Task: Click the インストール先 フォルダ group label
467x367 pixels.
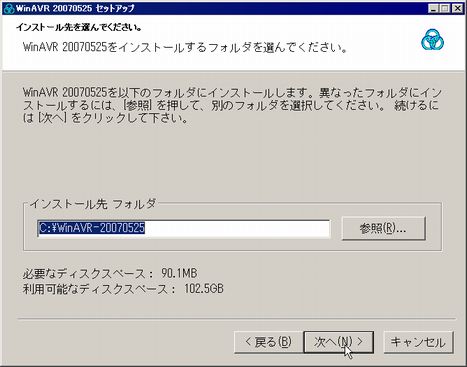Action: 93,204
